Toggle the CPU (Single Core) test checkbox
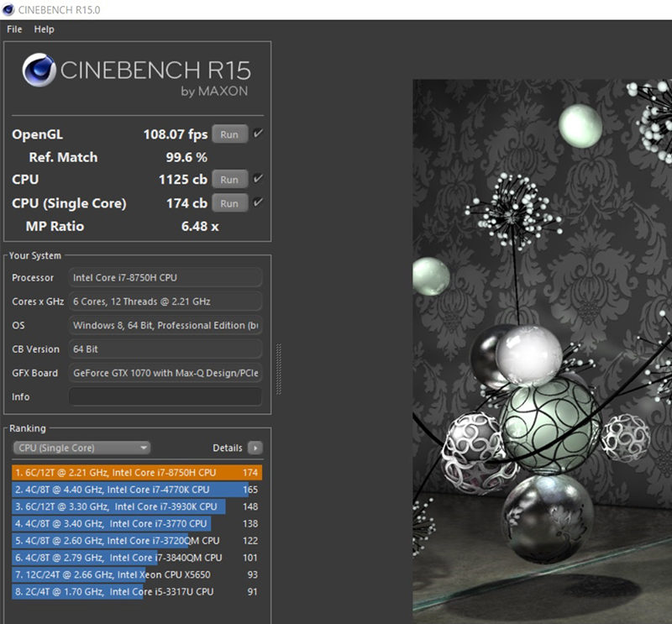Screen dimensions: 672x624 point(258,202)
